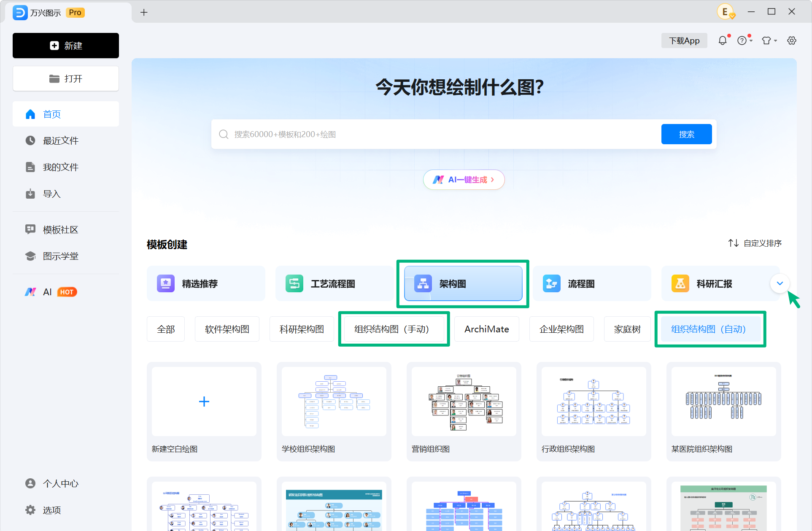Filter by ArchiMate subcategory
This screenshot has height=531, width=812.
point(487,329)
